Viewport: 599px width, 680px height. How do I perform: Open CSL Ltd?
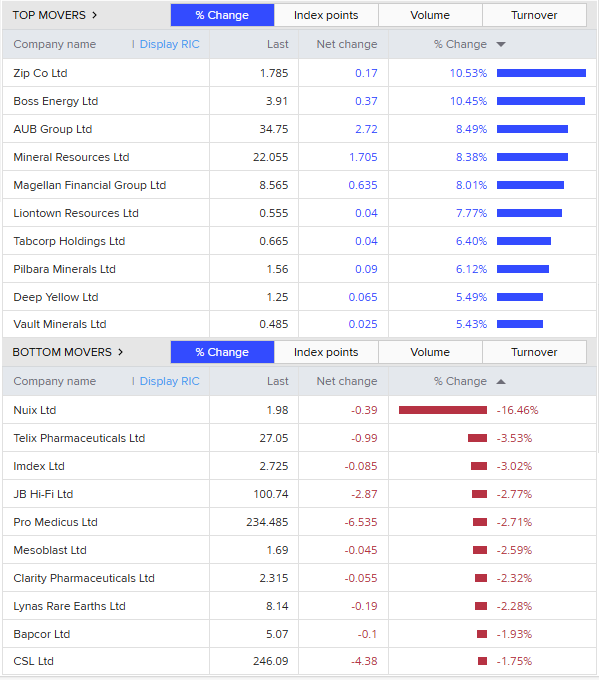(33, 661)
